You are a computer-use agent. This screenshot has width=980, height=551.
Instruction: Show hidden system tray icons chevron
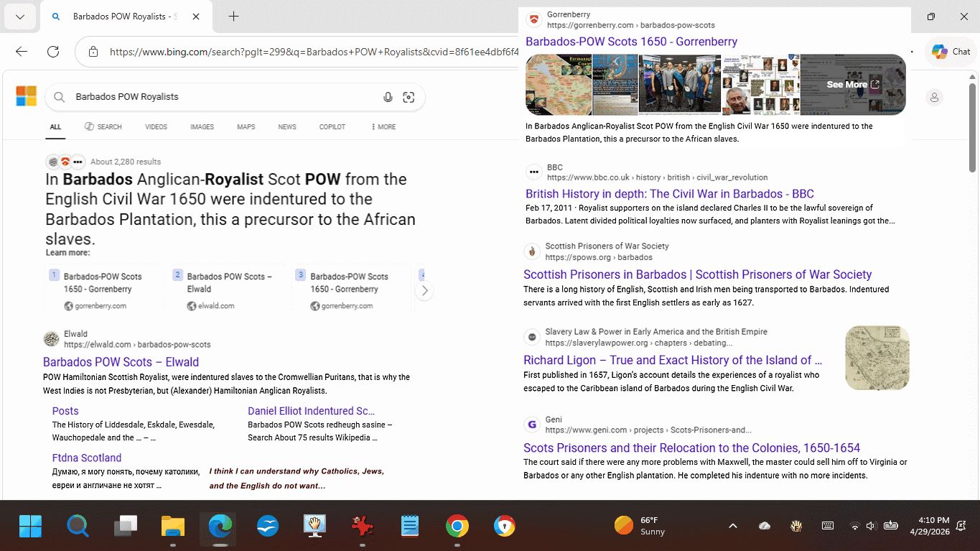click(732, 526)
